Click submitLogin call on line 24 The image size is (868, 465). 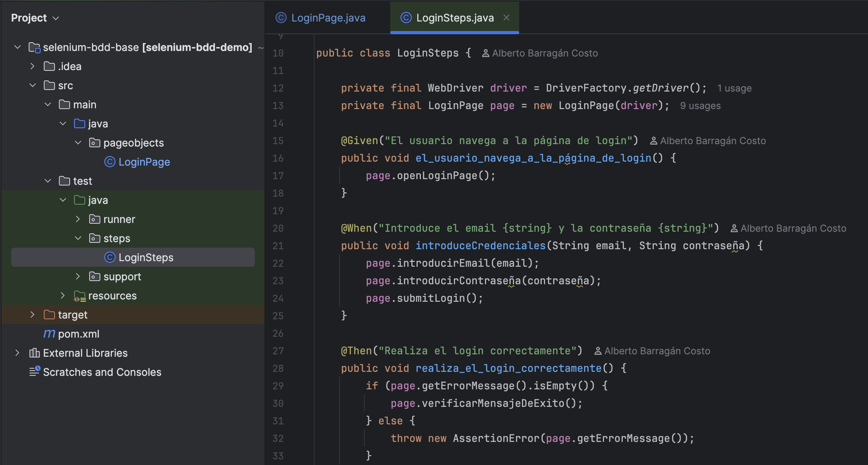pyautogui.click(x=431, y=298)
